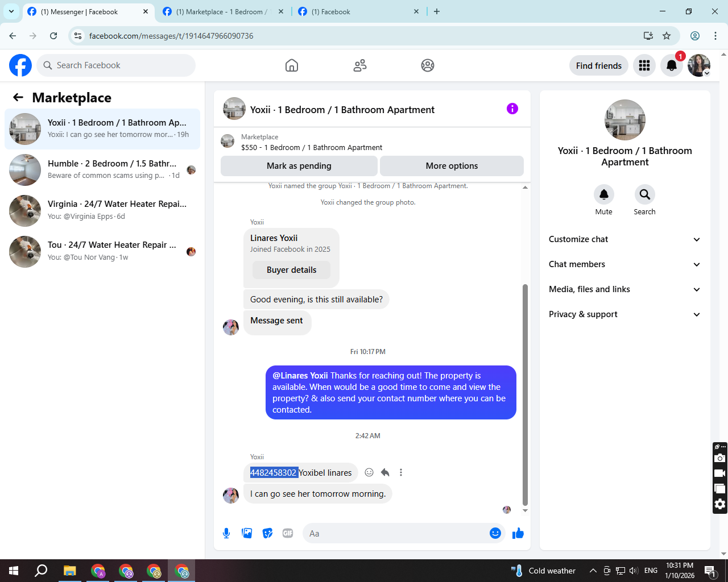Open Windows taskbar search
The height and width of the screenshot is (582, 728).
tap(41, 571)
